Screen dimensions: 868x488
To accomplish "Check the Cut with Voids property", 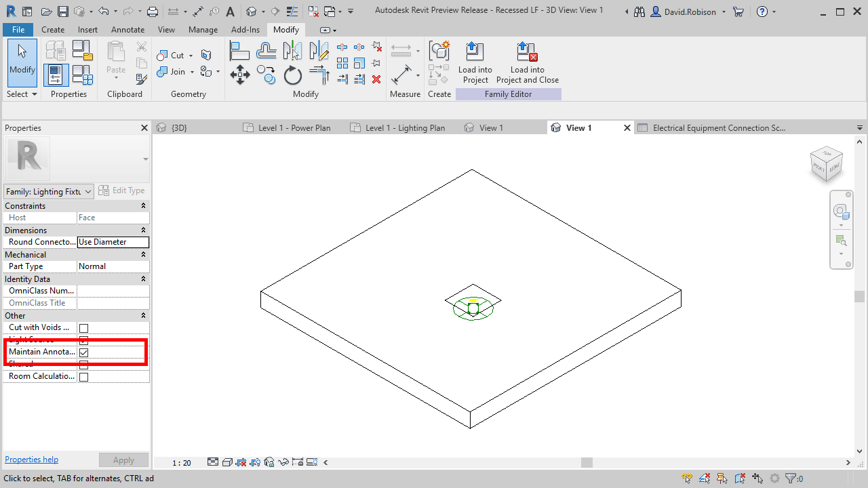I will point(83,327).
